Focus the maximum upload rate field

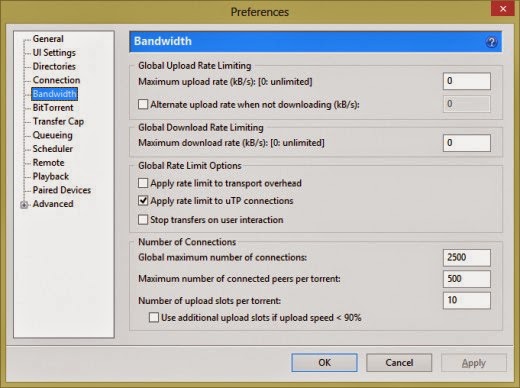[467, 81]
